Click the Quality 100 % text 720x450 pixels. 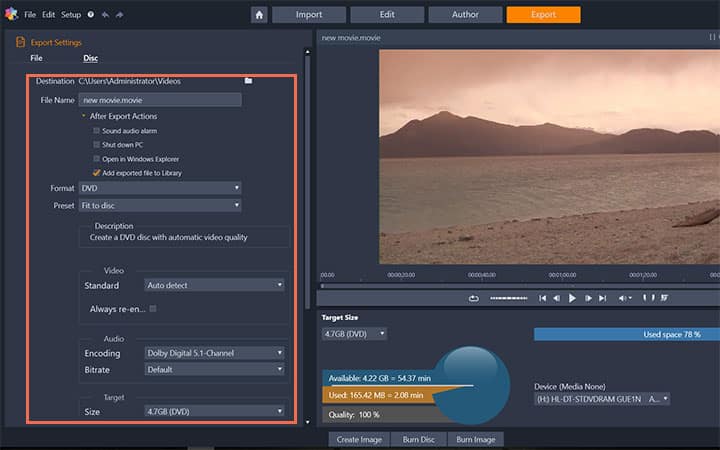[x=354, y=415]
